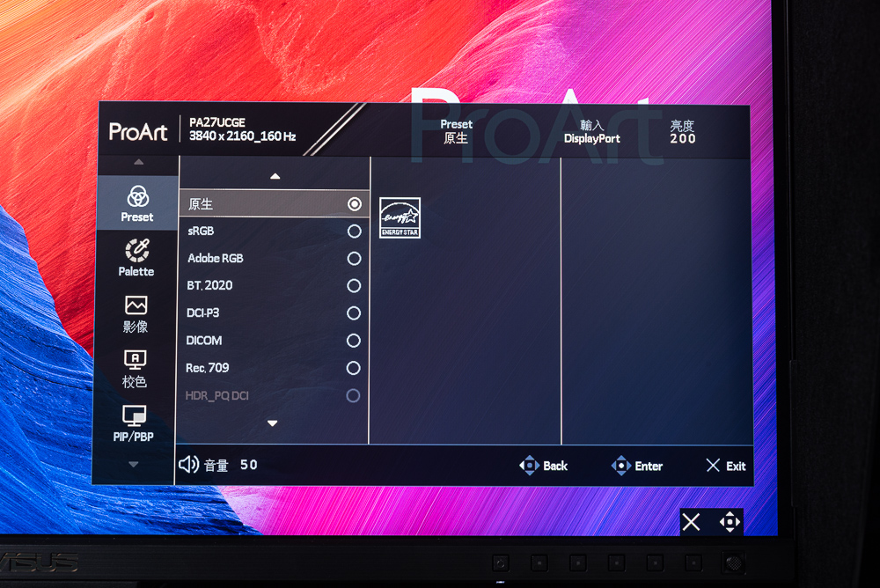Click the 輸入 DisplayPort input status
Image resolution: width=880 pixels, height=588 pixels.
[592, 132]
